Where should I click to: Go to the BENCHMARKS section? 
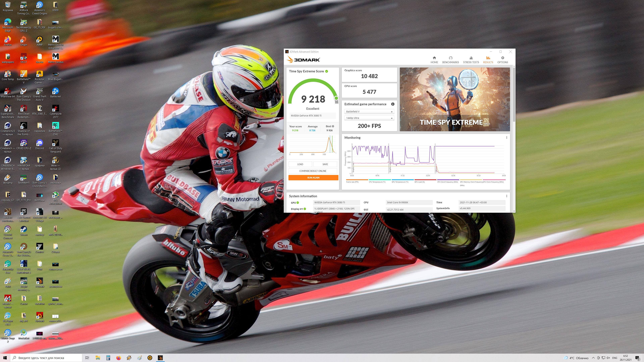pos(450,60)
